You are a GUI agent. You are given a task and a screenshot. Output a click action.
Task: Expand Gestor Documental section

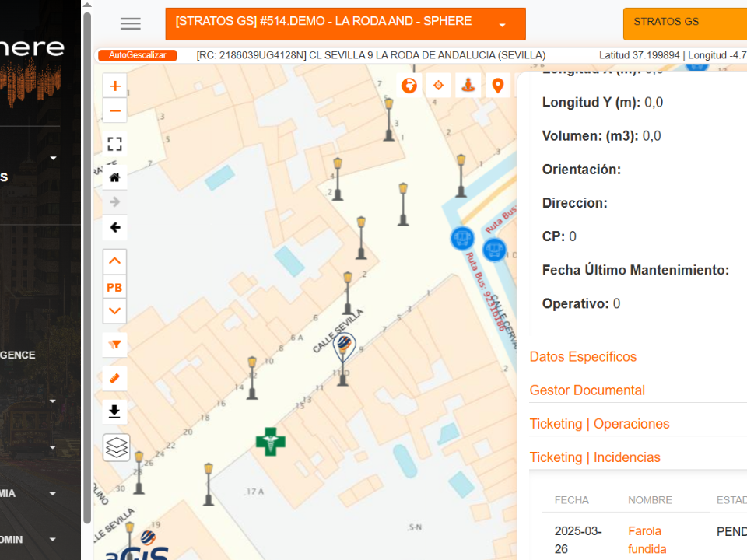coord(587,390)
